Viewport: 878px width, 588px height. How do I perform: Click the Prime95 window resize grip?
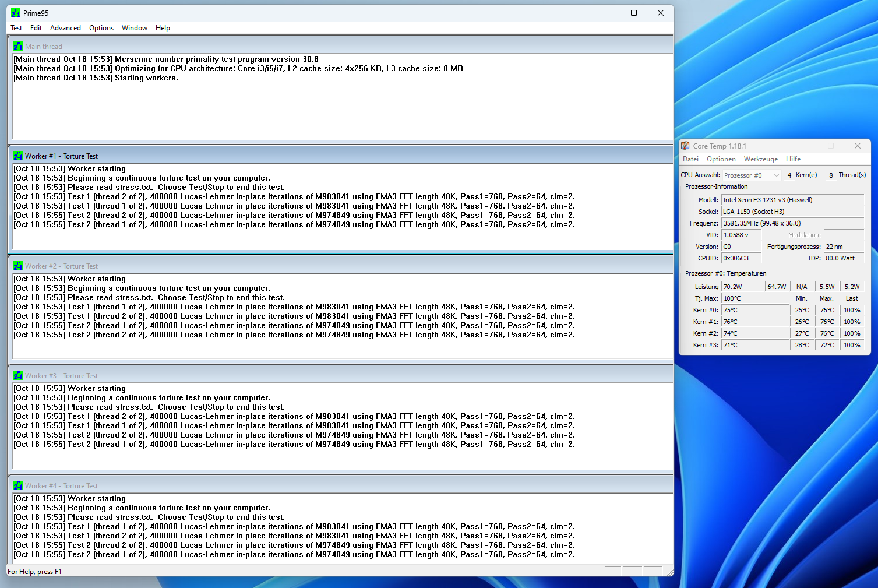(x=669, y=572)
